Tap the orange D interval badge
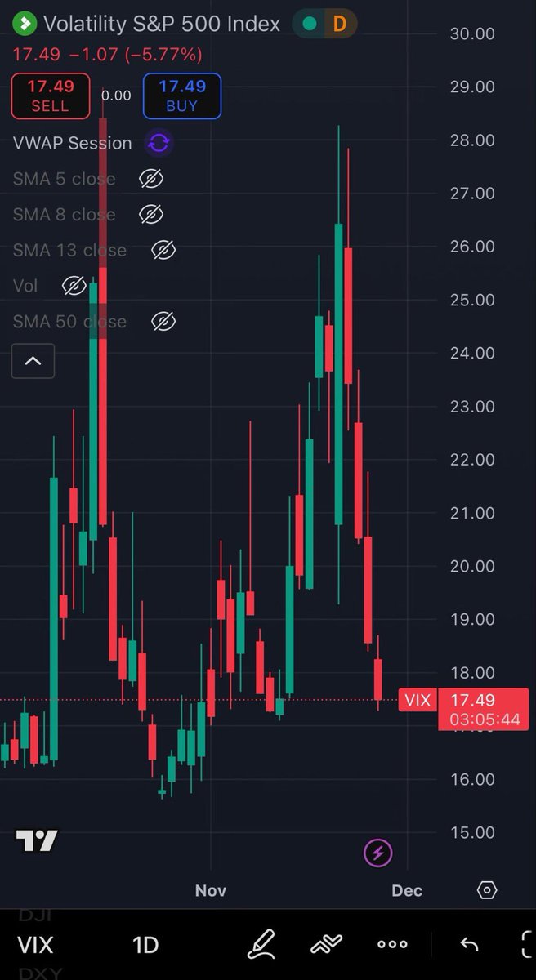536x980 pixels. pyautogui.click(x=339, y=24)
